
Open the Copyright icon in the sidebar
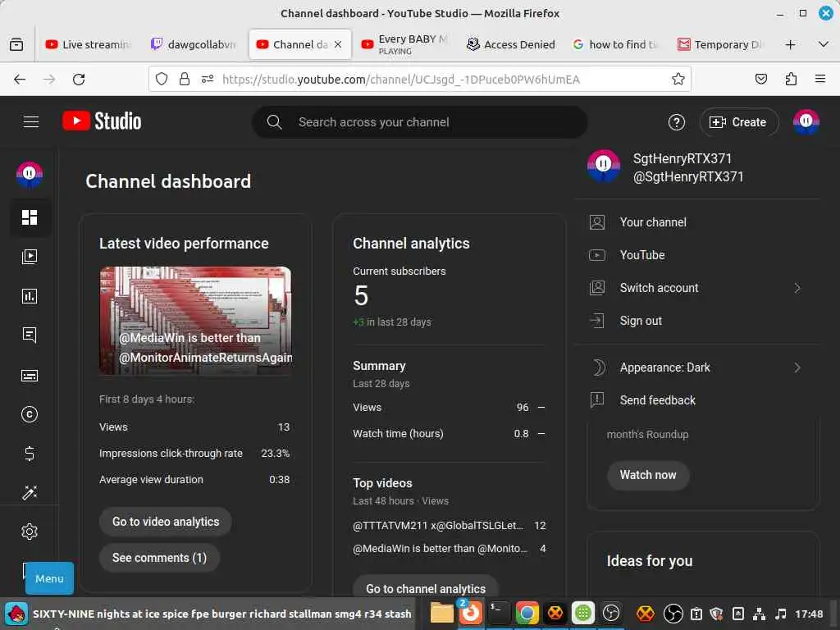point(30,414)
